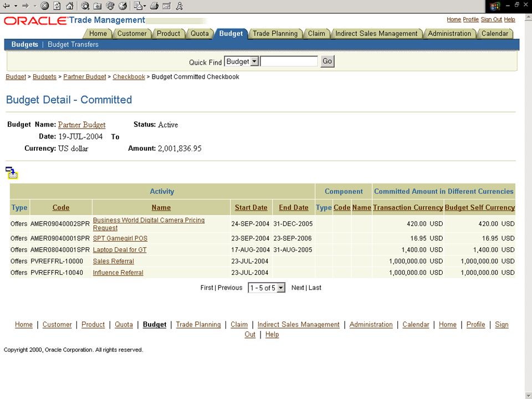Open the Laptop Deal for GT offer
532x399 pixels.
click(120, 250)
